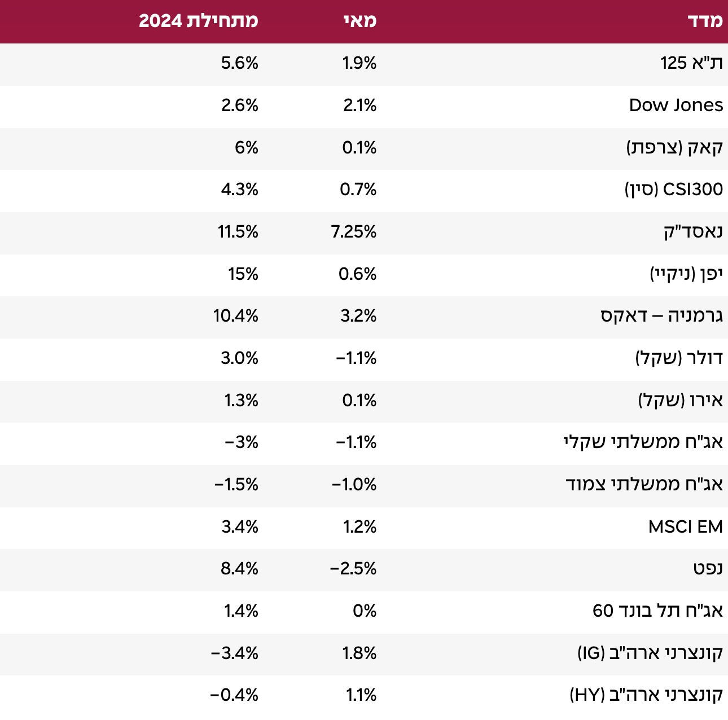The image size is (728, 720).
Task: Click the CSI300 (סין) index name
Action: coord(673,190)
